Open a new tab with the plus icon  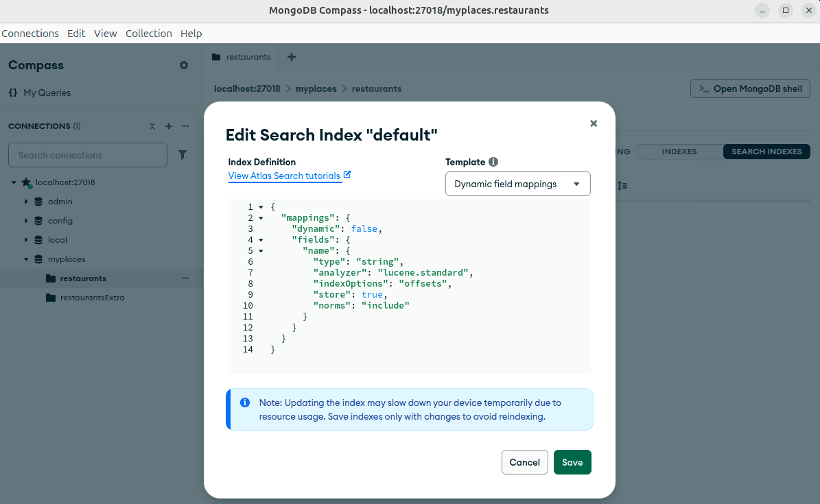click(291, 57)
